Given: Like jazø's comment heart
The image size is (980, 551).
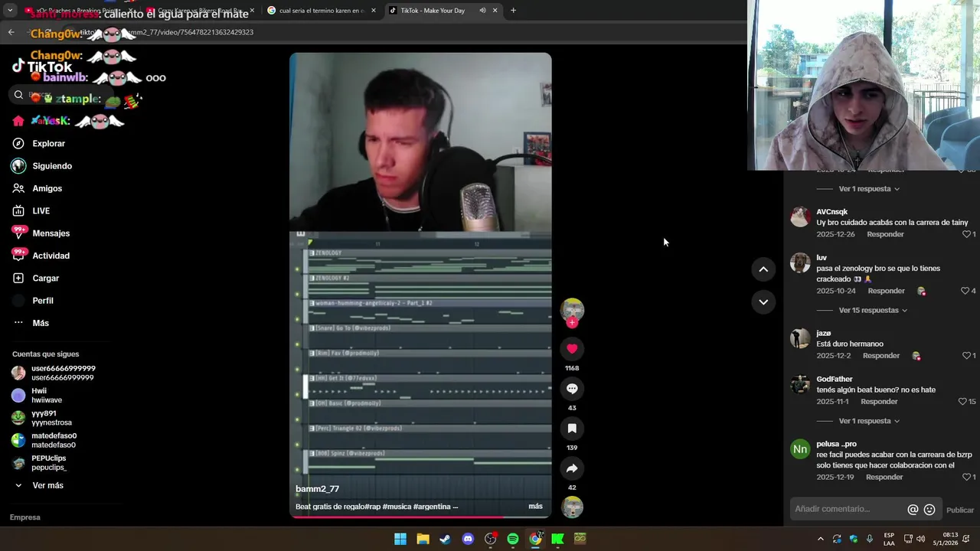Looking at the screenshot, I should pos(966,356).
